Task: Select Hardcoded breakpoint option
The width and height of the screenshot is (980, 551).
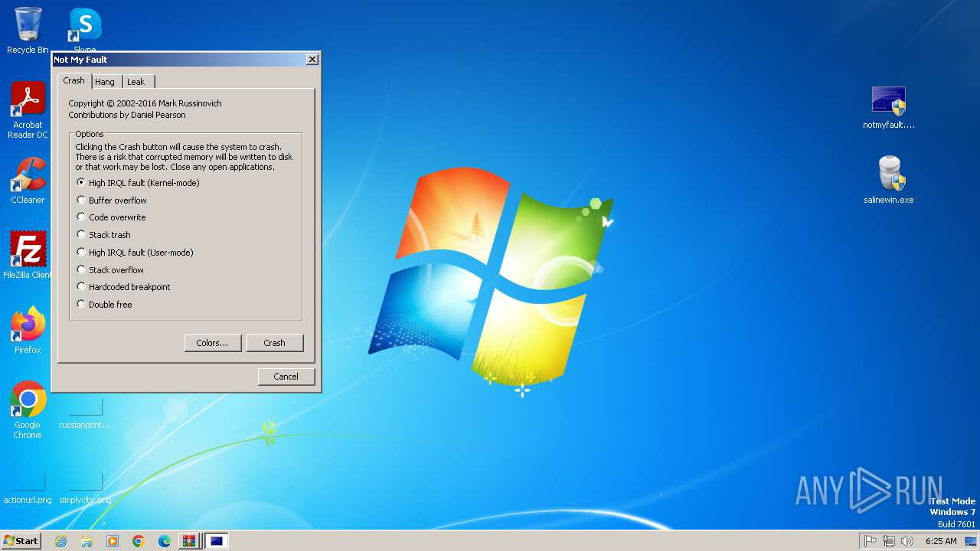Action: point(123,287)
